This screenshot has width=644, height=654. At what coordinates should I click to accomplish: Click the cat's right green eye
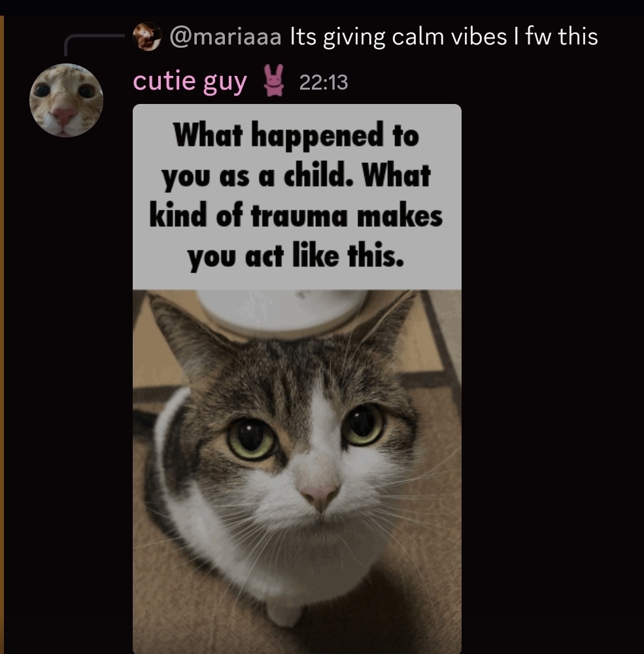(x=364, y=424)
